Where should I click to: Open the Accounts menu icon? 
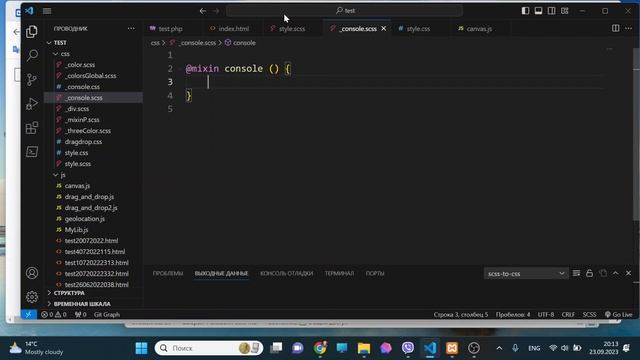32,273
